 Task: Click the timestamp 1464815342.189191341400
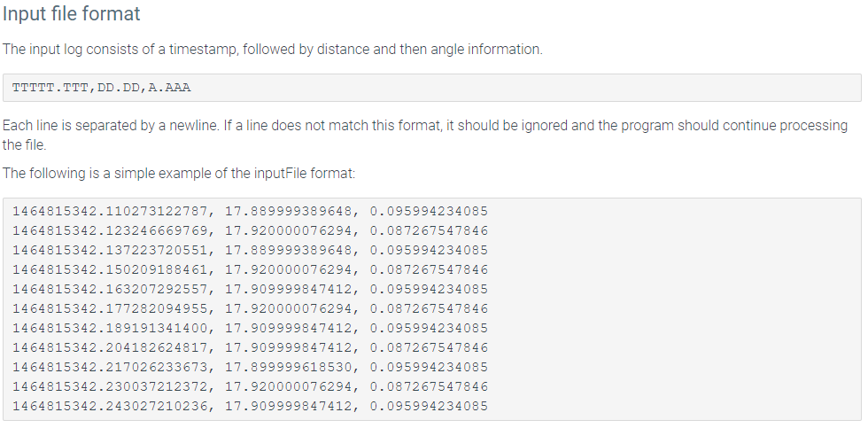click(110, 328)
